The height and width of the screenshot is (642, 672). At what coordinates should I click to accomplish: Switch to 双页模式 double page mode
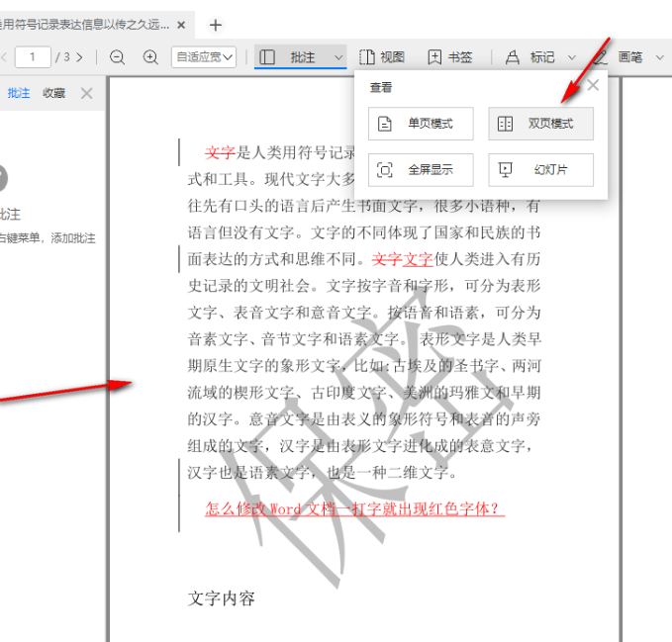click(540, 124)
